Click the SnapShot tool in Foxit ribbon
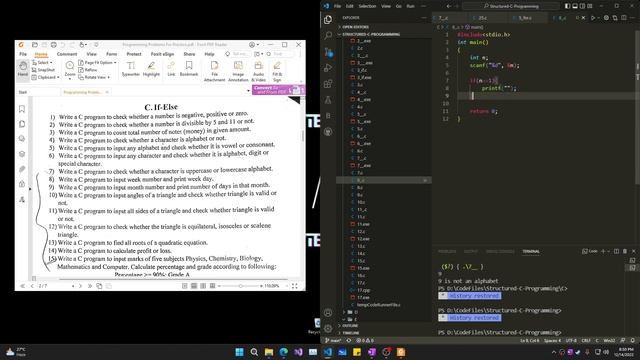This screenshot has height=360, width=640. (43, 70)
